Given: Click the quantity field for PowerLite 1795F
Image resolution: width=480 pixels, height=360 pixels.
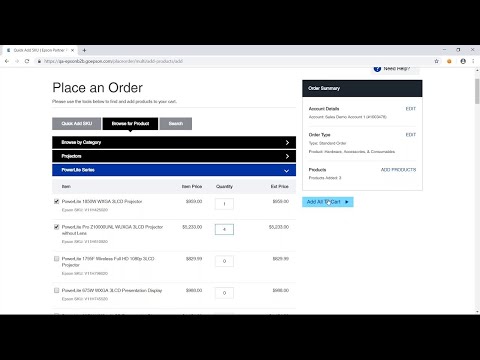Looking at the screenshot, I should click(224, 261).
